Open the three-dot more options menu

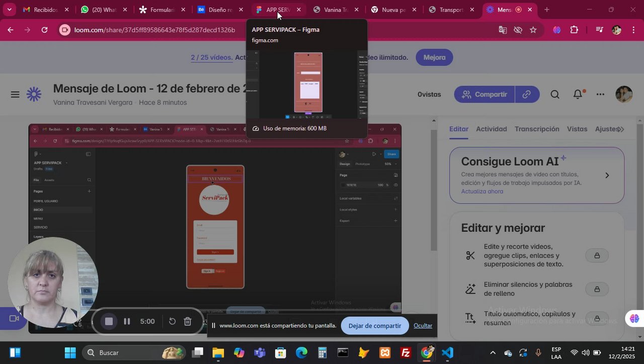pyautogui.click(x=600, y=94)
